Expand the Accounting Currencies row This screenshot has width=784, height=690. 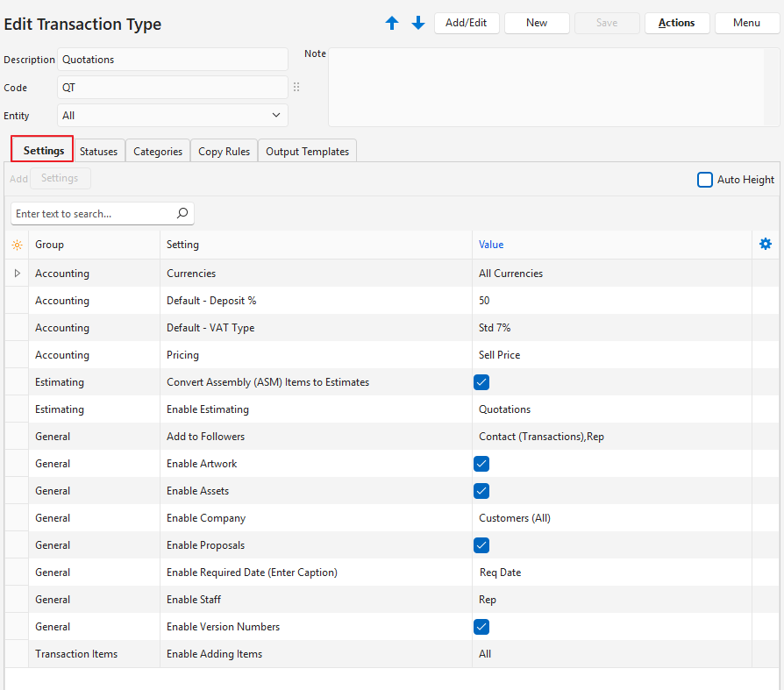click(x=17, y=274)
